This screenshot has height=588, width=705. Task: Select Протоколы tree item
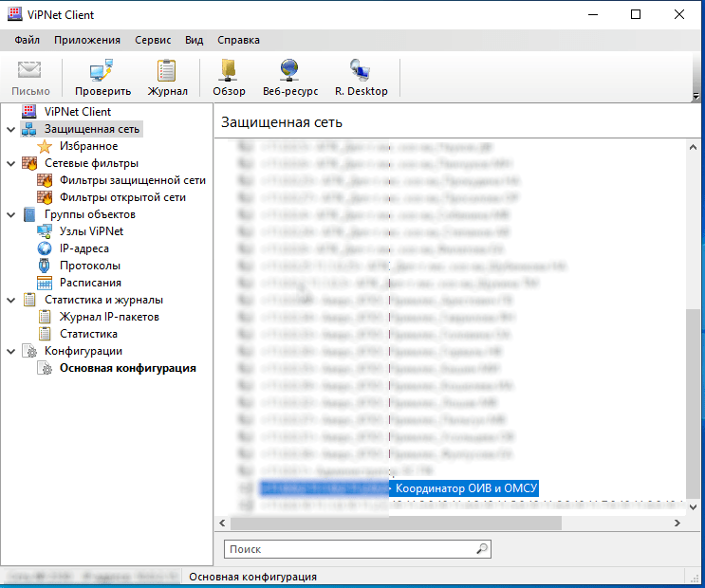(x=90, y=266)
